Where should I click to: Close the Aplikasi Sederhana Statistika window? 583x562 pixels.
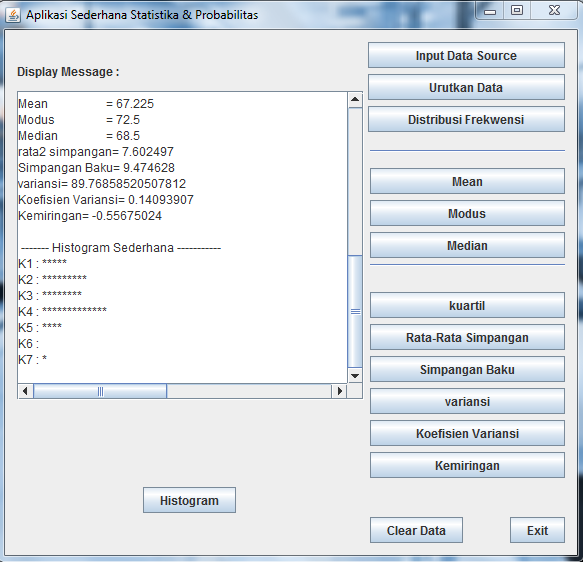tap(554, 10)
